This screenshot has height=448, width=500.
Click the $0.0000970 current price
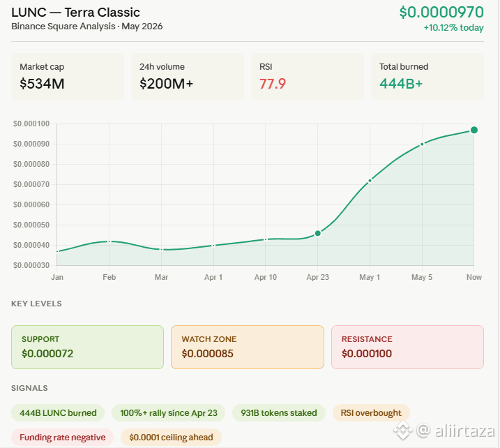tap(441, 13)
